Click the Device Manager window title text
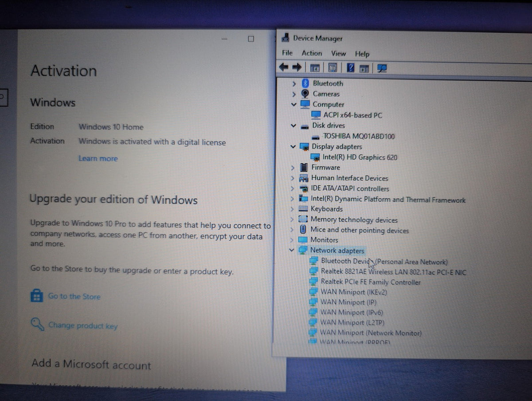This screenshot has height=401, width=532. tap(318, 39)
